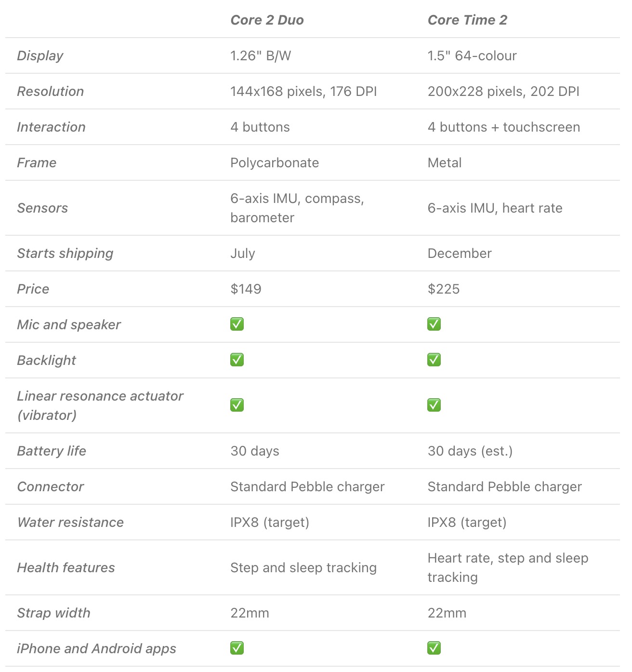Click Core 2 Duo iPhone and Android apps checkmark
The height and width of the screenshot is (672, 632).
click(x=237, y=648)
